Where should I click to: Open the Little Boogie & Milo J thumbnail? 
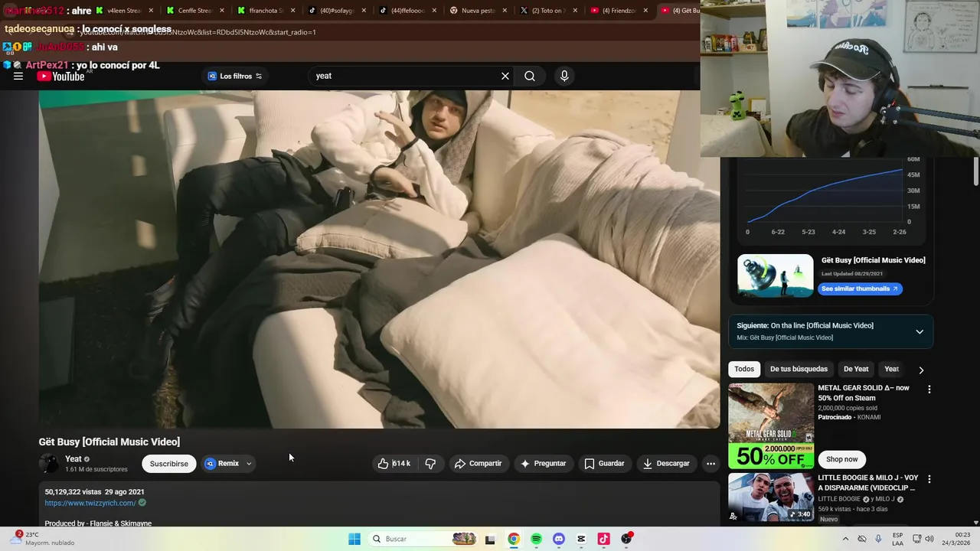pos(771,497)
